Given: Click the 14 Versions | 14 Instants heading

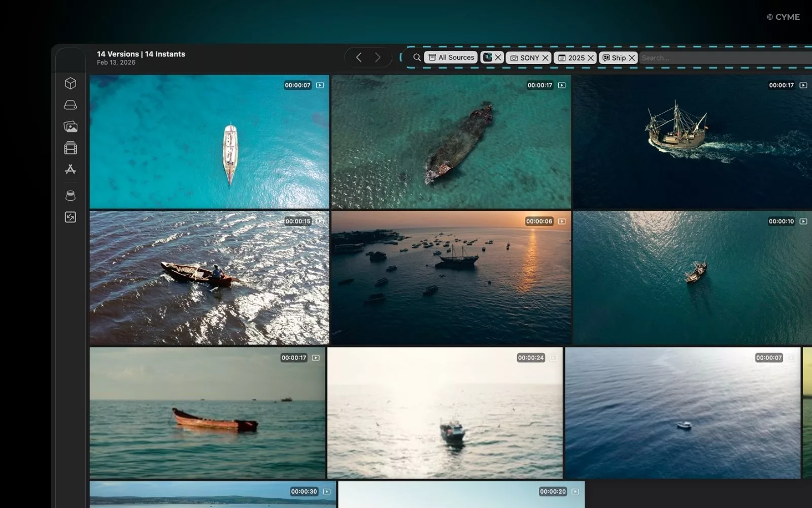Looking at the screenshot, I should tap(141, 54).
